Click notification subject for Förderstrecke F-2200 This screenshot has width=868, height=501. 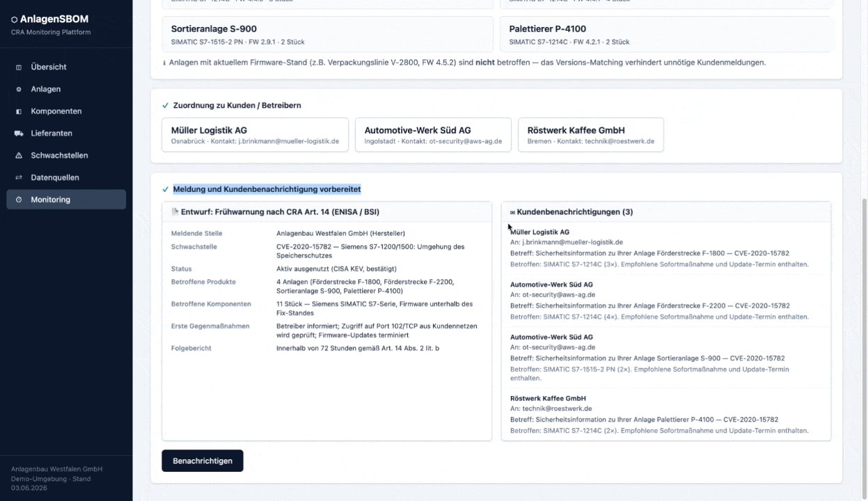(650, 305)
